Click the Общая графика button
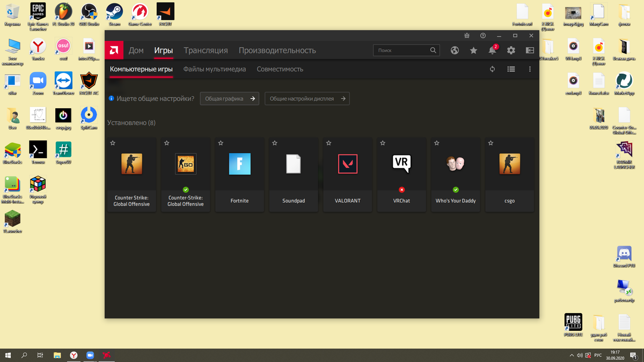The image size is (644, 362). tap(230, 99)
